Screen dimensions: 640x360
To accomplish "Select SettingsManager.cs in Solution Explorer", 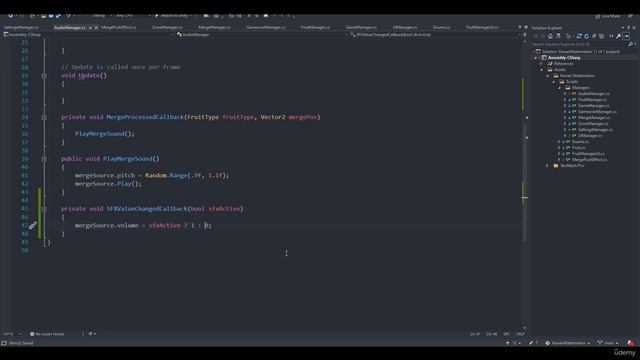I will [x=595, y=130].
